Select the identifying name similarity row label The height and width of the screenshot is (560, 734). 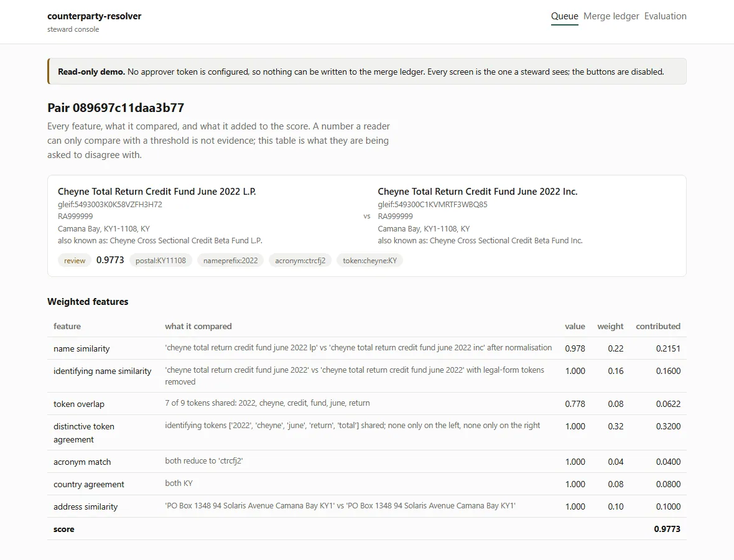point(103,371)
